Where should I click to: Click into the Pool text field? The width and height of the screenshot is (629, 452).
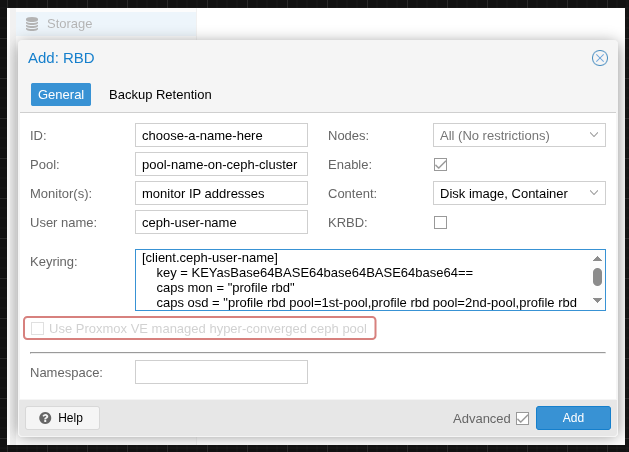coord(221,164)
